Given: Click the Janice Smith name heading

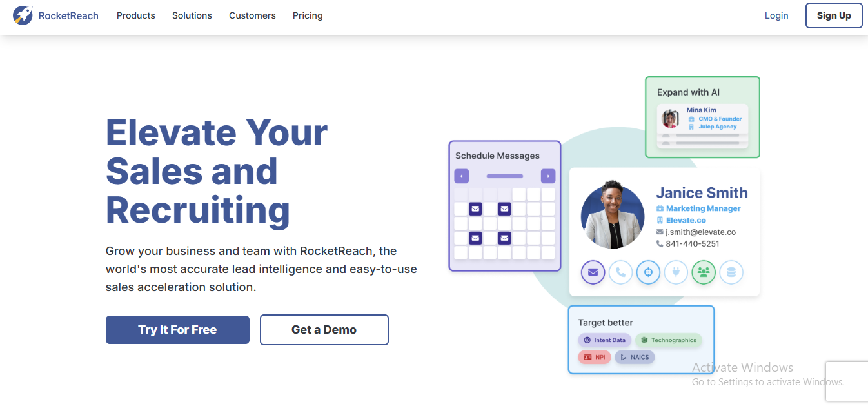Looking at the screenshot, I should [x=702, y=192].
